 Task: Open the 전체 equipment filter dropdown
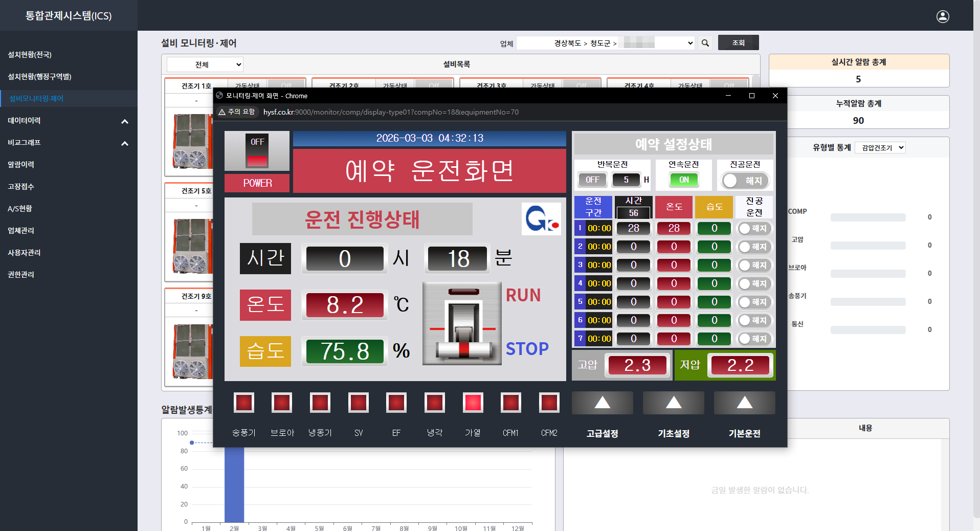pos(205,65)
